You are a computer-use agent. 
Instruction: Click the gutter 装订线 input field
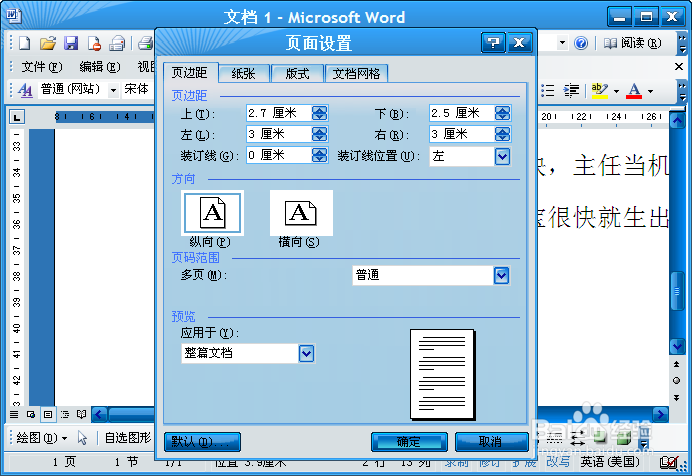pyautogui.click(x=279, y=155)
